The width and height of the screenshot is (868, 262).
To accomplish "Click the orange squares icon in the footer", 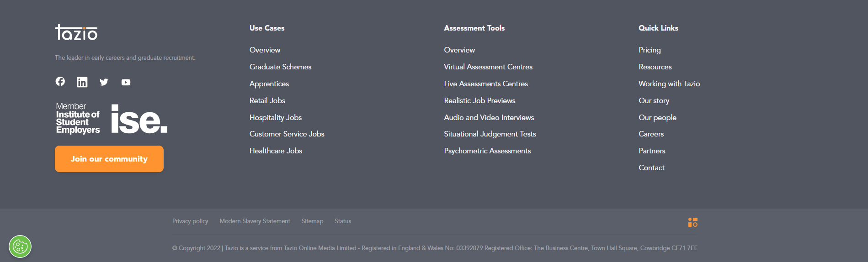I will coord(692,222).
